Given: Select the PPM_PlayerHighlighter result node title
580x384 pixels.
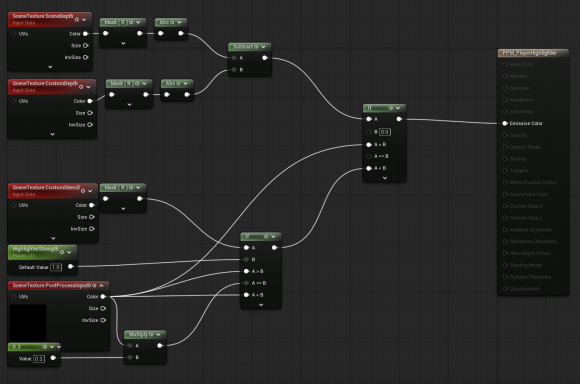Looking at the screenshot, I should pos(529,53).
